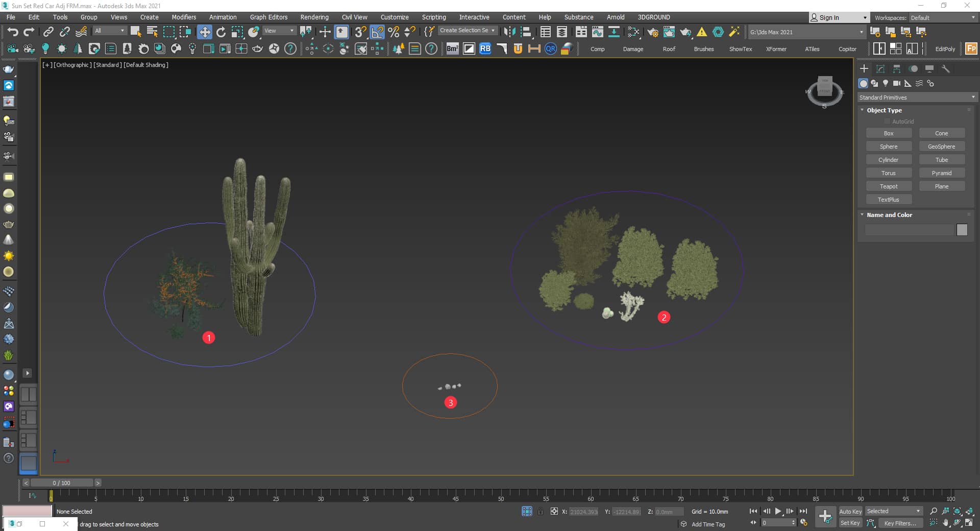980x531 pixels.
Task: Toggle Auto Key animation mode
Action: pos(850,511)
